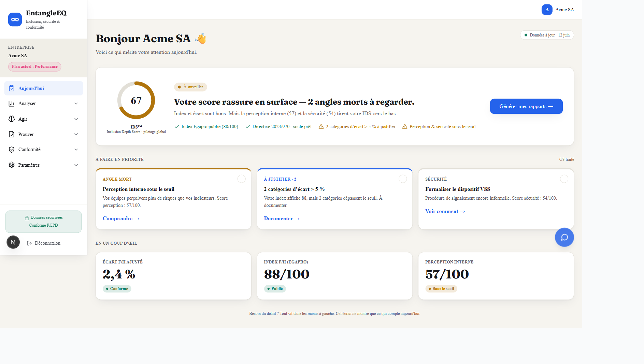The image size is (644, 364).
Task: Expand the Conformité menu chevron
Action: point(76,150)
